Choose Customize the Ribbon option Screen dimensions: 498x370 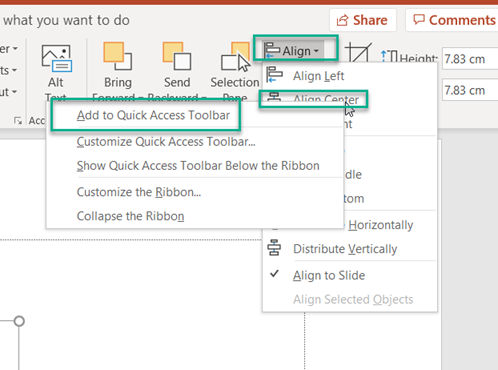[195, 192]
